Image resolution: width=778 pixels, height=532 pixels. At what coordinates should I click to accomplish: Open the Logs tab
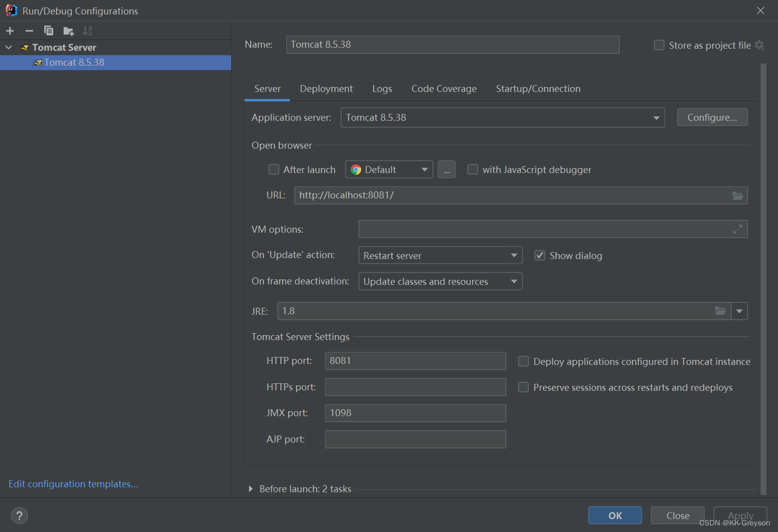(x=382, y=89)
